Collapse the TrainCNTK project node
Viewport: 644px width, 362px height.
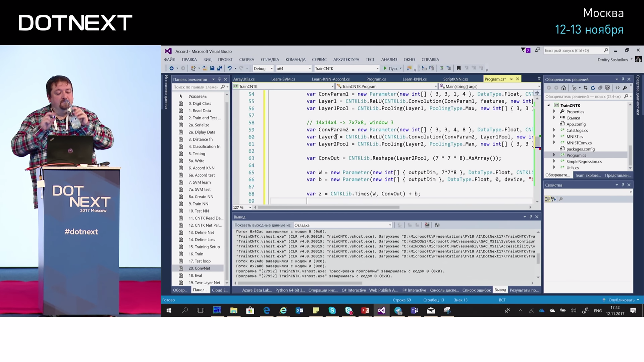(x=549, y=105)
